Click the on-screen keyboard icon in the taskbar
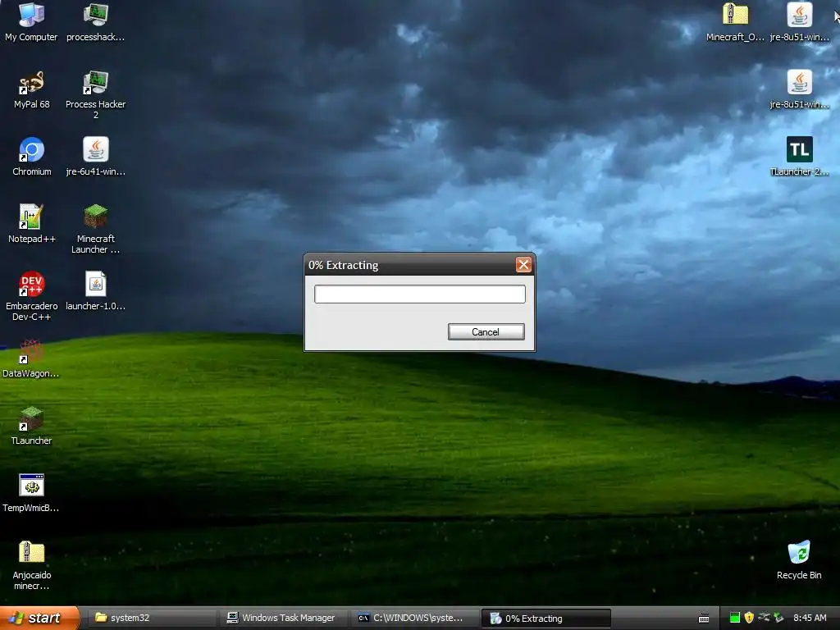The height and width of the screenshot is (630, 840). pyautogui.click(x=704, y=619)
